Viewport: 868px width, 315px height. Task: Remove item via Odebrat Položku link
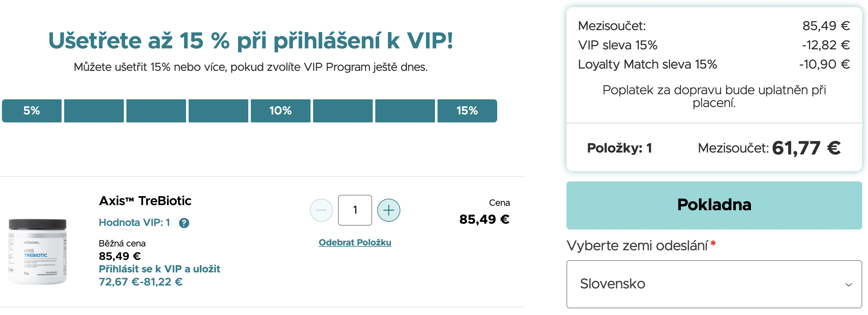coord(355,242)
